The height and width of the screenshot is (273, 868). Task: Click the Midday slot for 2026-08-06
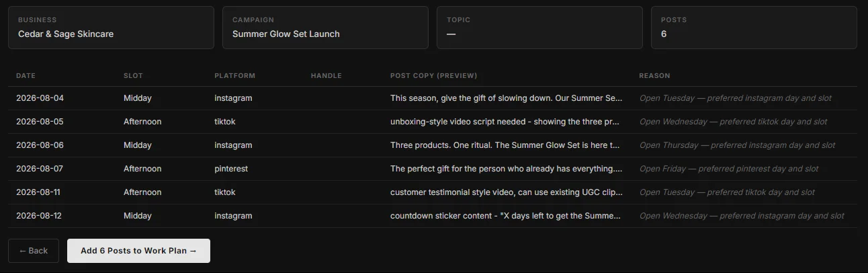(138, 145)
